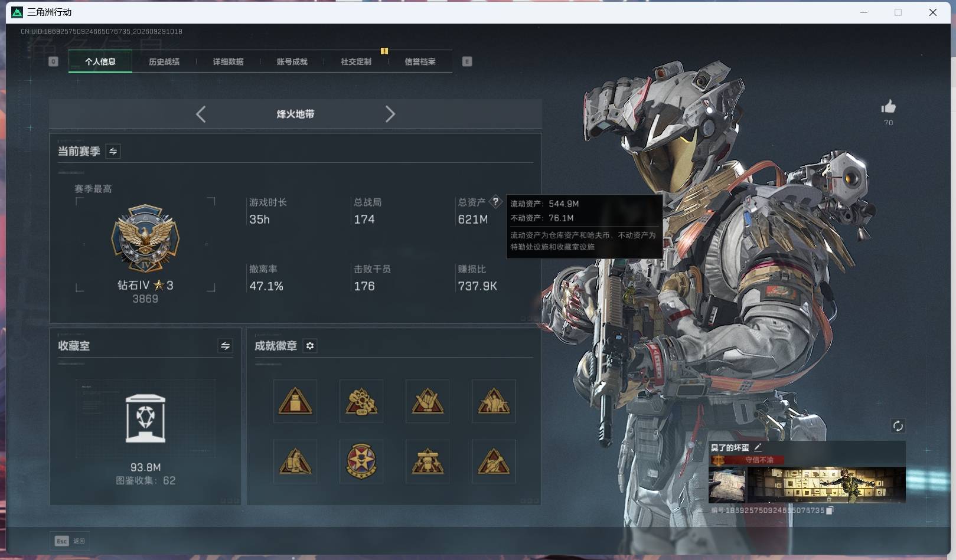Viewport: 956px width, 560px height.
Task: Open 成就徽章 settings gear
Action: tap(310, 346)
